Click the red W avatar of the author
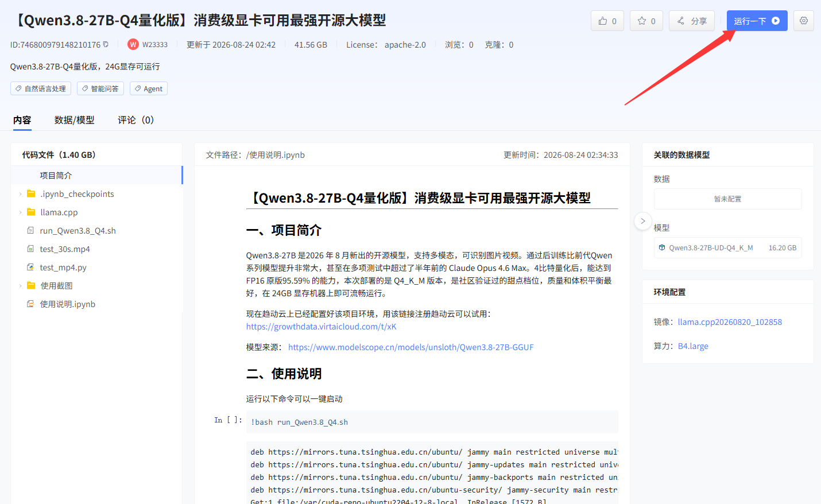This screenshot has height=504, width=821. point(133,44)
